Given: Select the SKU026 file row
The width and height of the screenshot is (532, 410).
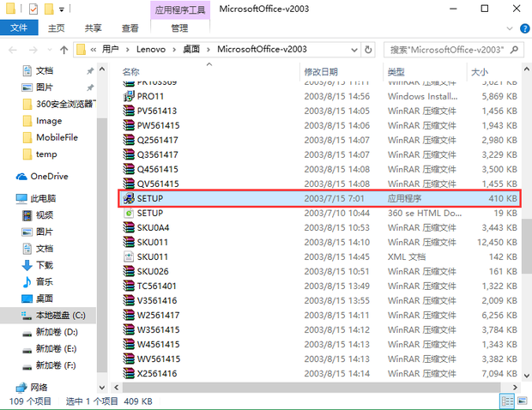Looking at the screenshot, I should point(320,271).
